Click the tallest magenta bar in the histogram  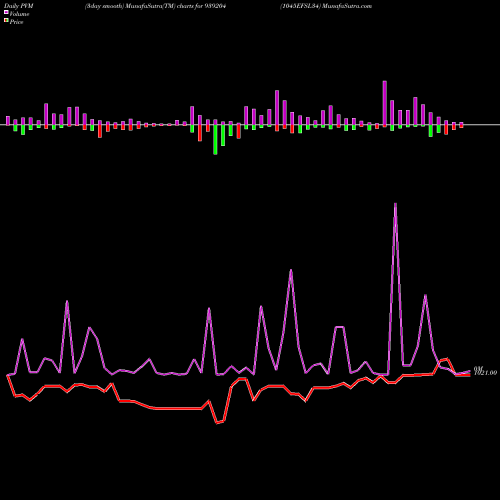(x=385, y=103)
